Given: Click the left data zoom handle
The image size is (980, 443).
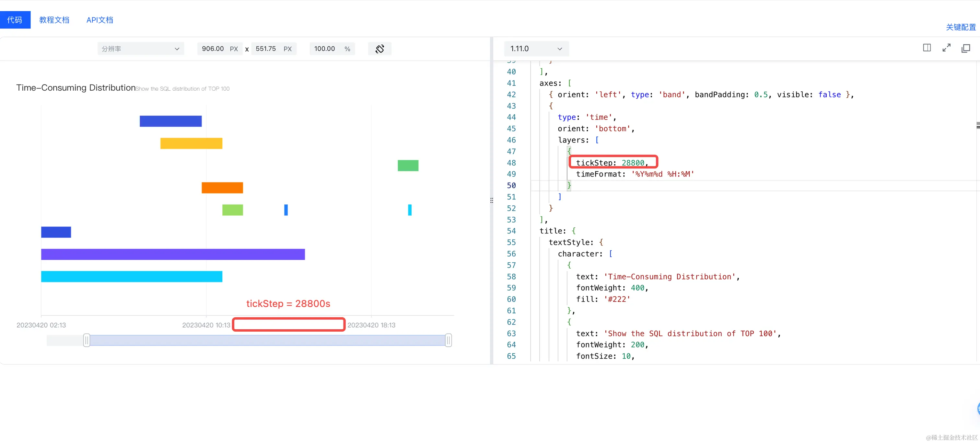Looking at the screenshot, I should [87, 340].
